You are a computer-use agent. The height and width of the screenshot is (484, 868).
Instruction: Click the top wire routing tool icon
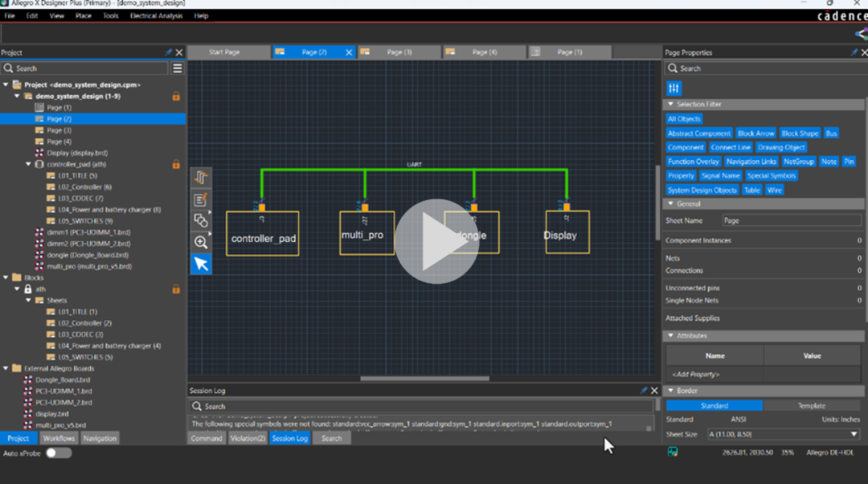201,178
